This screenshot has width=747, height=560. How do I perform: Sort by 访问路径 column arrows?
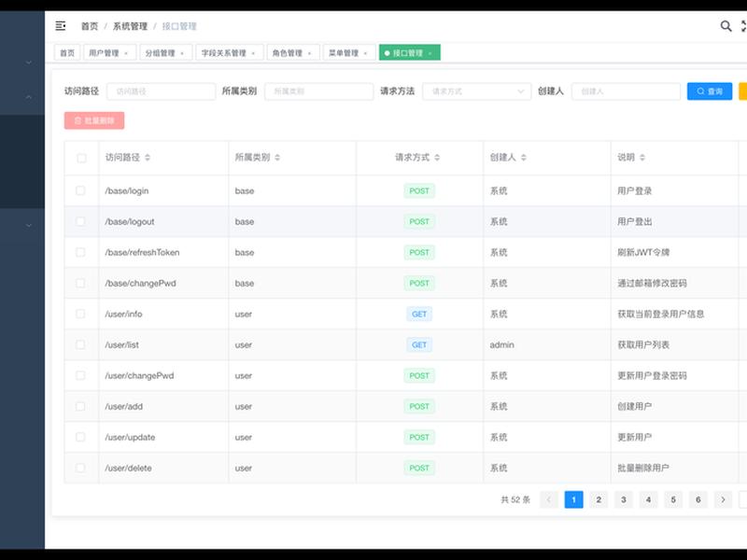pyautogui.click(x=148, y=157)
